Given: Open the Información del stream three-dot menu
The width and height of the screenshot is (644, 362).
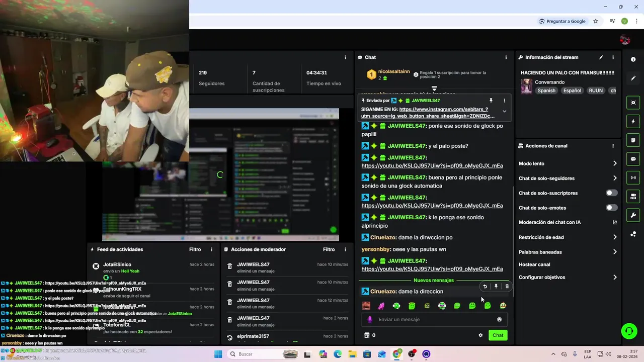Looking at the screenshot, I should click(613, 57).
